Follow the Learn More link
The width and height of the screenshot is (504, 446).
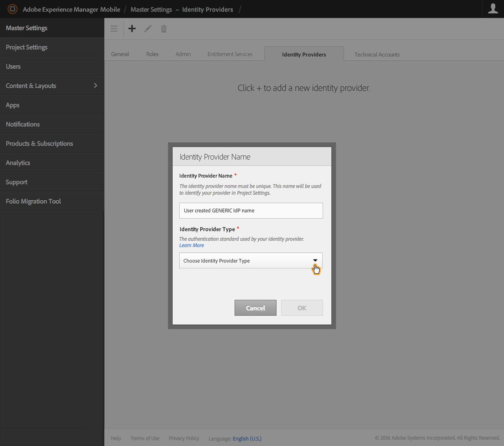point(192,245)
